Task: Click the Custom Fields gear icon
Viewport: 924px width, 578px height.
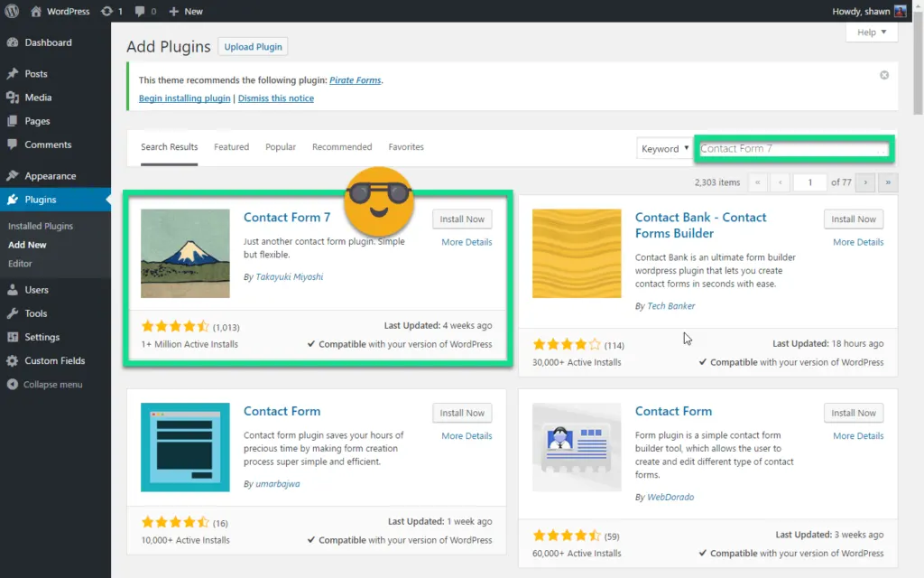Action: 13,360
